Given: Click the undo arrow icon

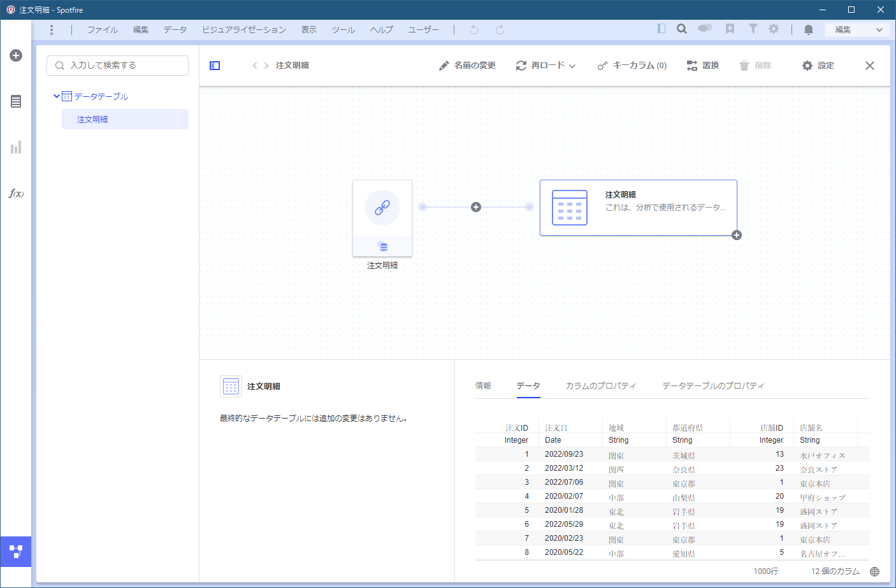Looking at the screenshot, I should pos(474,30).
